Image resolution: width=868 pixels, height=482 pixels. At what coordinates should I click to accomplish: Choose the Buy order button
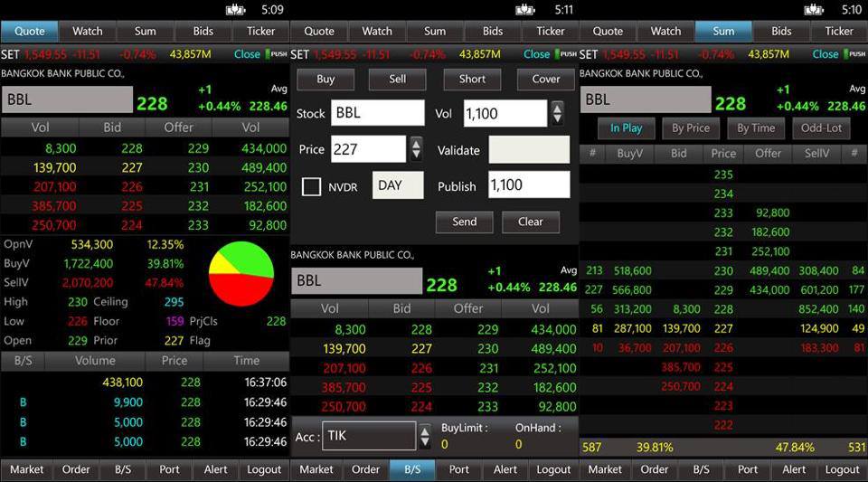[x=325, y=80]
